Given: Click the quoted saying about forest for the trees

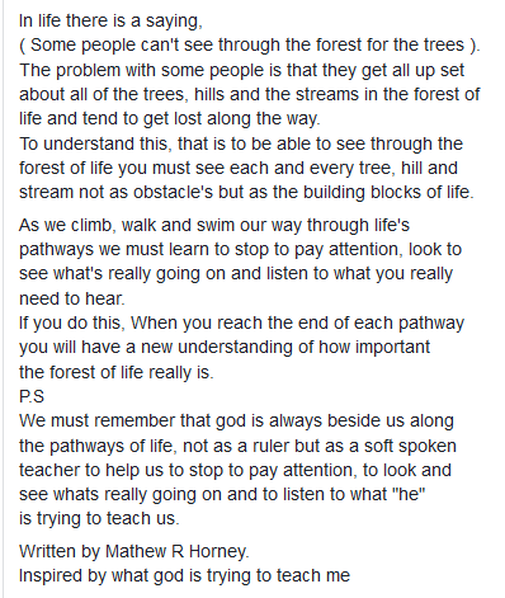Looking at the screenshot, I should click(249, 45).
